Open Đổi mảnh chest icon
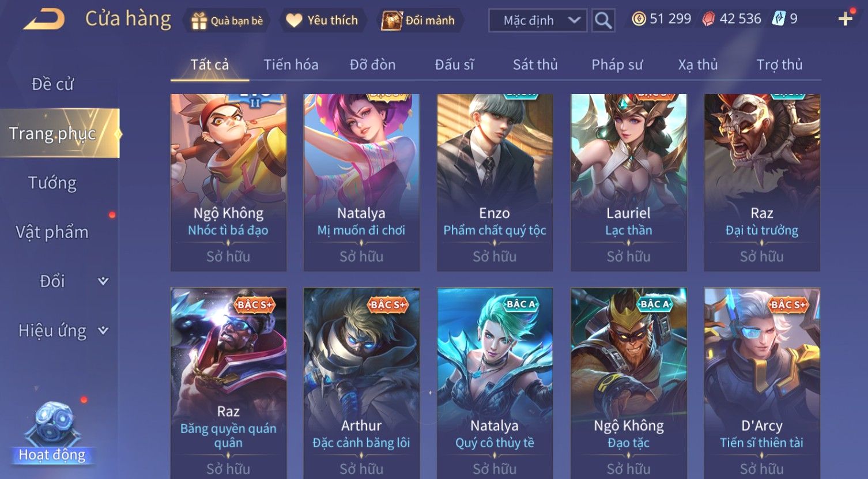868x479 pixels. pos(391,21)
